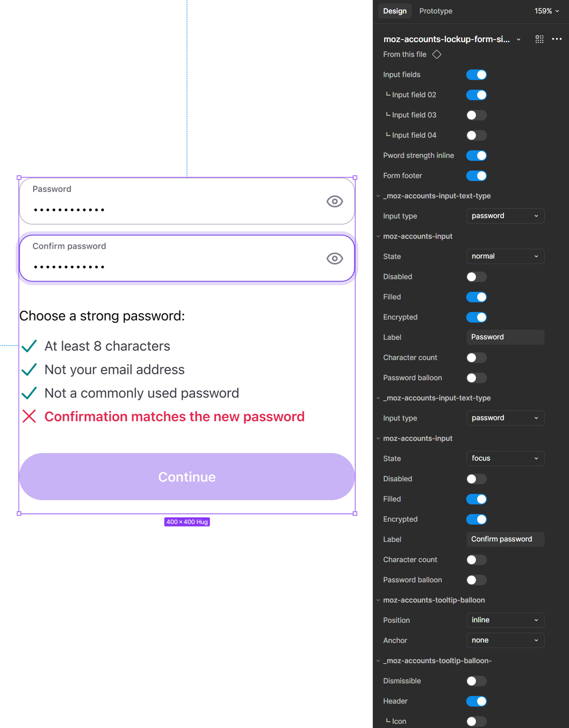Click the diamond go-to-main-component icon

point(437,54)
